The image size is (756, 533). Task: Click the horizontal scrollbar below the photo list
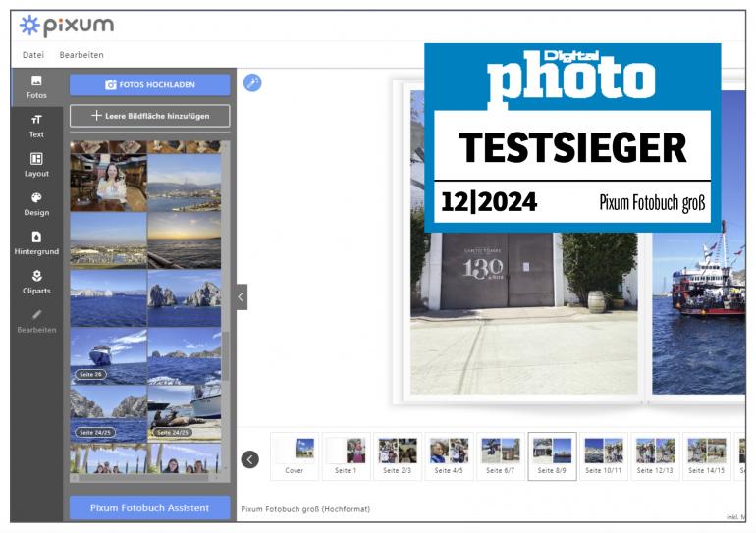144,478
